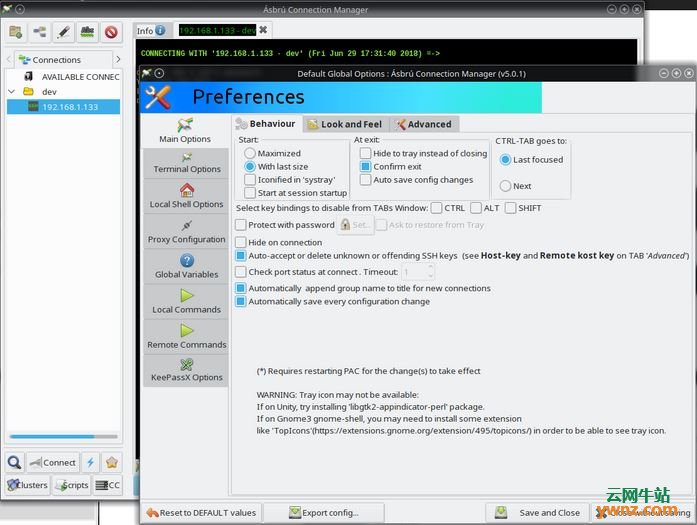Viewport: 697px width, 525px height.
Task: Switch to the Behaviour tab
Action: [x=266, y=124]
